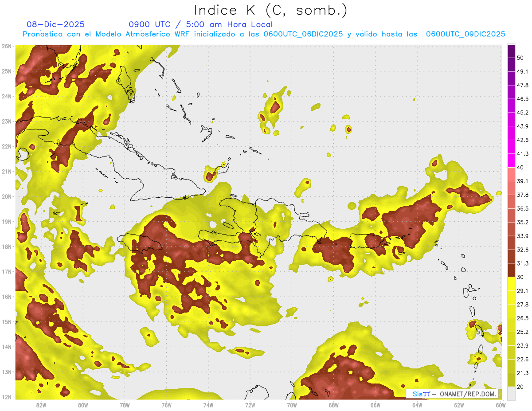Click longitude axis label '80W'

(83, 405)
